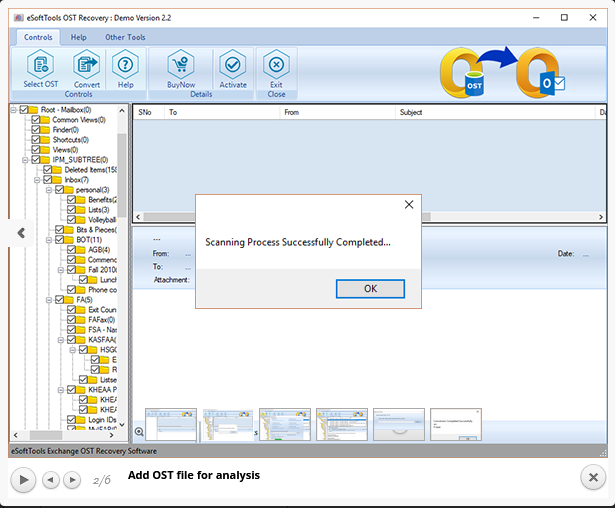The width and height of the screenshot is (615, 508).
Task: Click the OST to Outlook logo graphic
Action: (503, 73)
